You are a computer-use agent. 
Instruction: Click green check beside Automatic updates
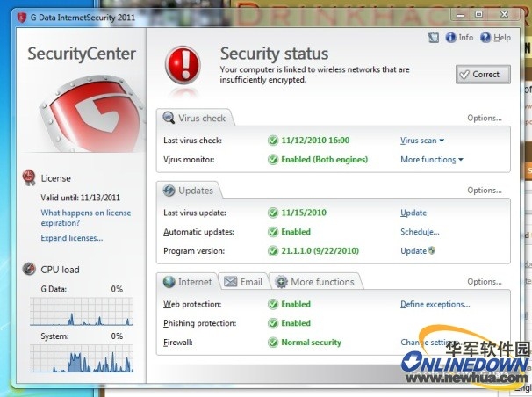tap(273, 232)
